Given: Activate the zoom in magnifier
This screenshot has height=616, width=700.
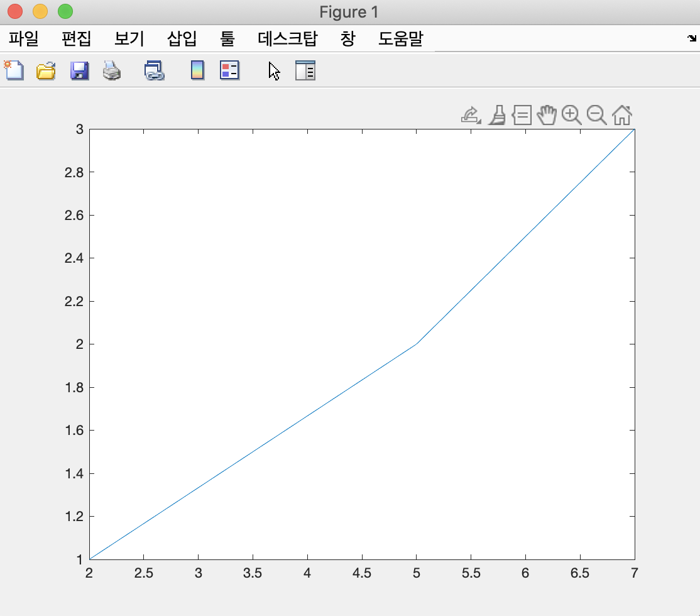Looking at the screenshot, I should tap(571, 115).
